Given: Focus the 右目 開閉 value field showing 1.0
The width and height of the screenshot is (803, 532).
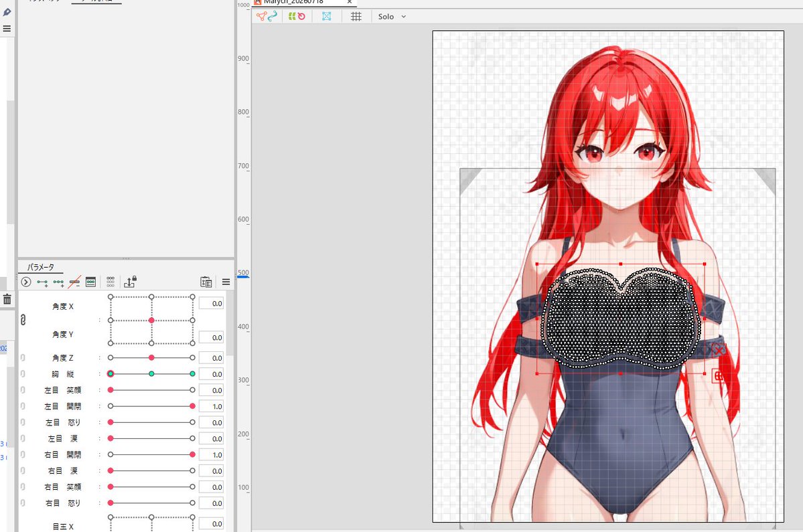Looking at the screenshot, I should [211, 454].
